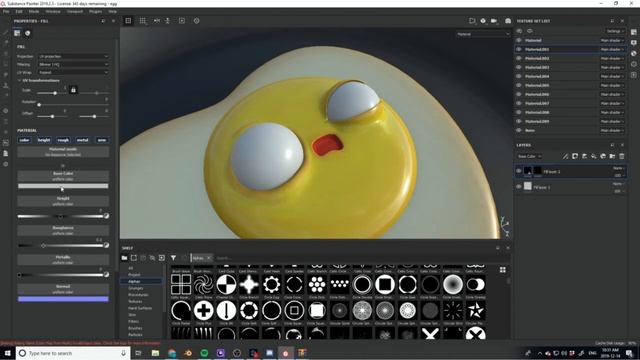Image resolution: width=640 pixels, height=360 pixels.
Task: Select the Brushes shelf category
Action: tap(136, 328)
